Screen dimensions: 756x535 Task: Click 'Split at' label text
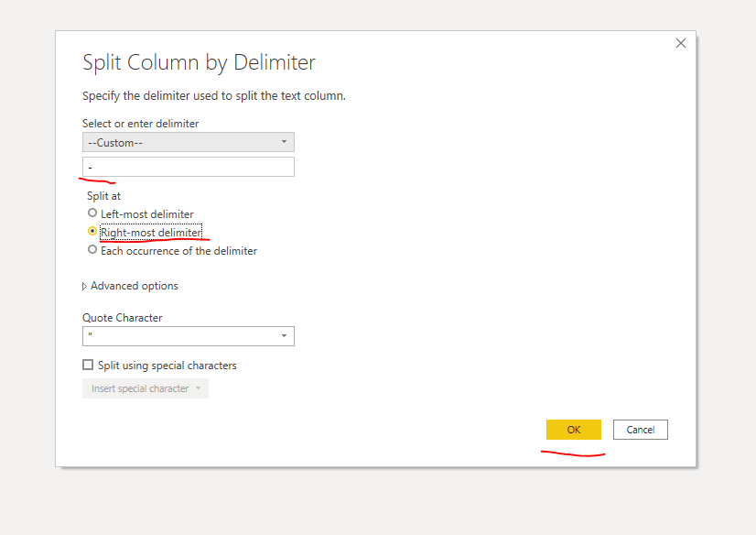click(103, 196)
